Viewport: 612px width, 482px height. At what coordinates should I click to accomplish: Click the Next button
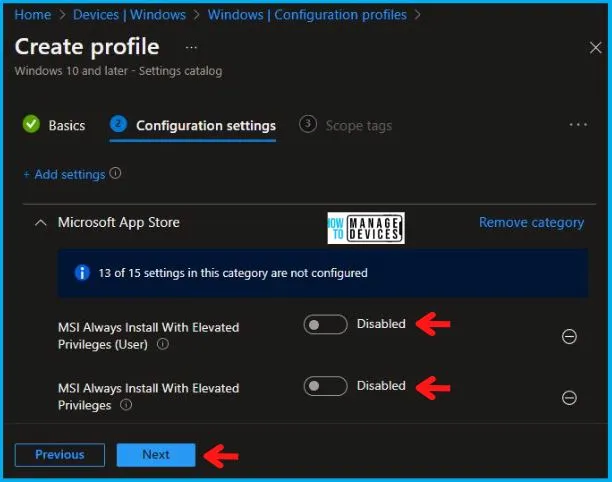(x=156, y=455)
